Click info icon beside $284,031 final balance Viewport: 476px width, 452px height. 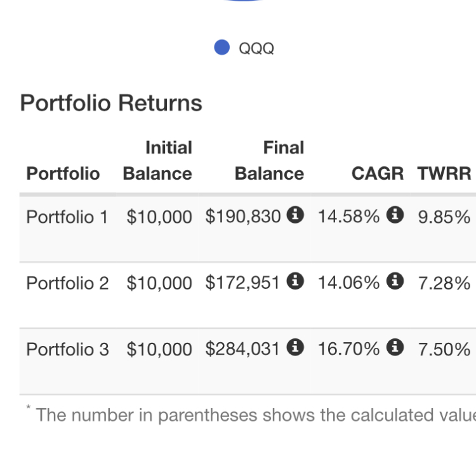(294, 348)
